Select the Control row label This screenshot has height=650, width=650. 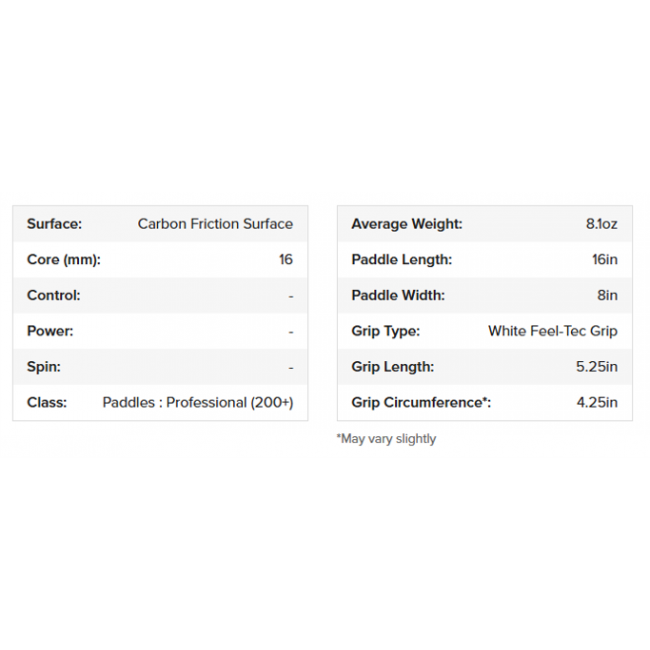pos(53,295)
